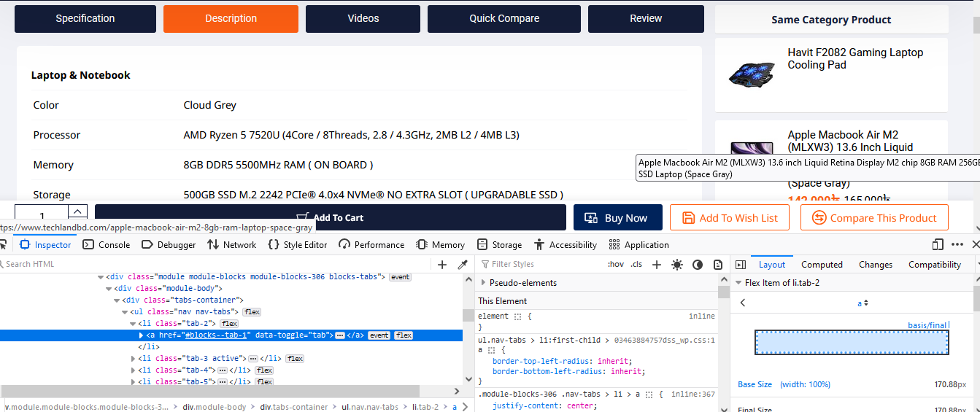This screenshot has height=412, width=980.
Task: Activate the element picker arrow icon
Action: pos(3,244)
